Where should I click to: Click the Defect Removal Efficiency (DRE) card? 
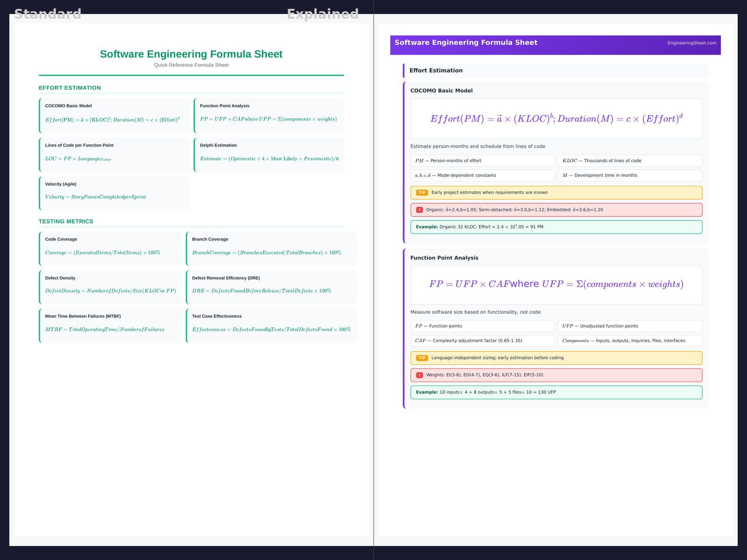[x=271, y=287]
